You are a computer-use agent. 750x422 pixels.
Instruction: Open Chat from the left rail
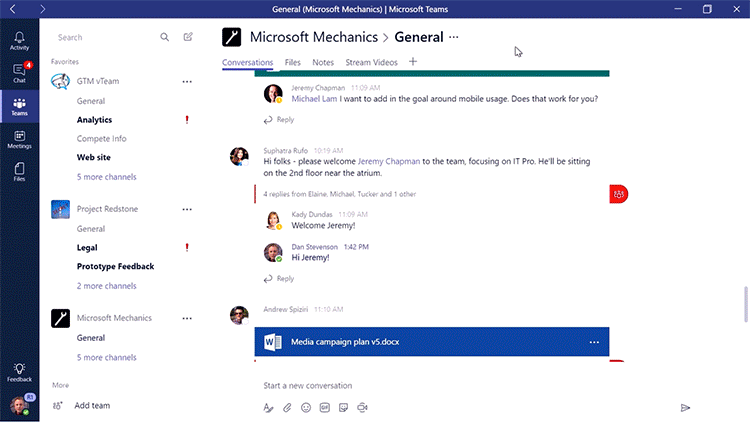pos(19,72)
